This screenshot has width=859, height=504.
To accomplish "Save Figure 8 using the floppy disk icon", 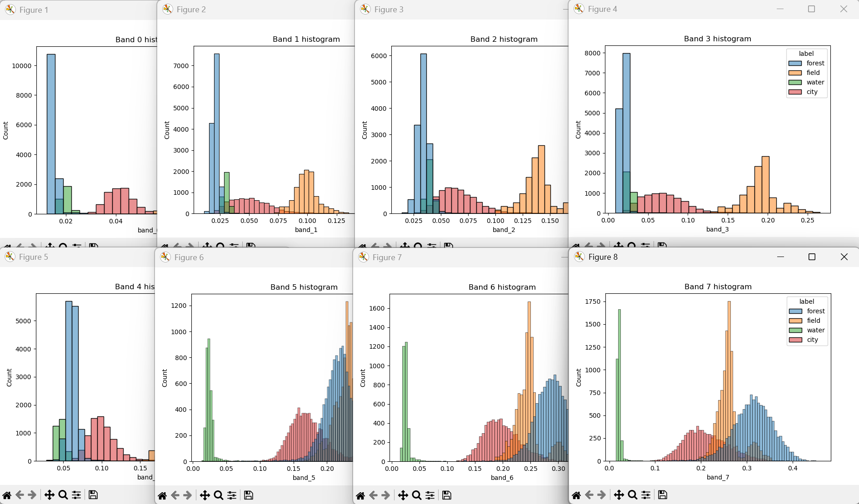I will (x=662, y=495).
